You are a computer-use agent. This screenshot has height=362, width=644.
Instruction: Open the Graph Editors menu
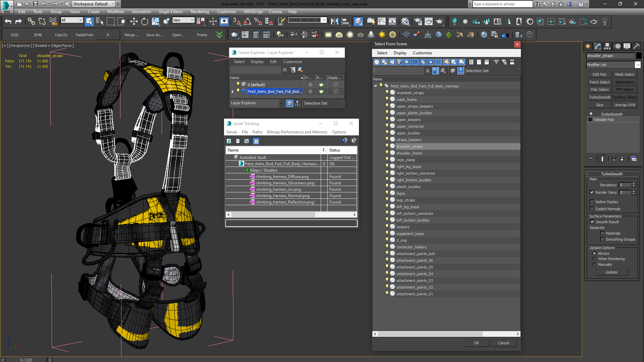point(171,11)
